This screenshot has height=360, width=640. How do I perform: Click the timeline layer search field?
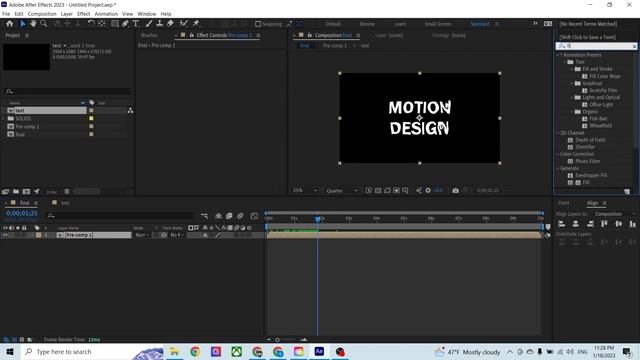click(120, 216)
